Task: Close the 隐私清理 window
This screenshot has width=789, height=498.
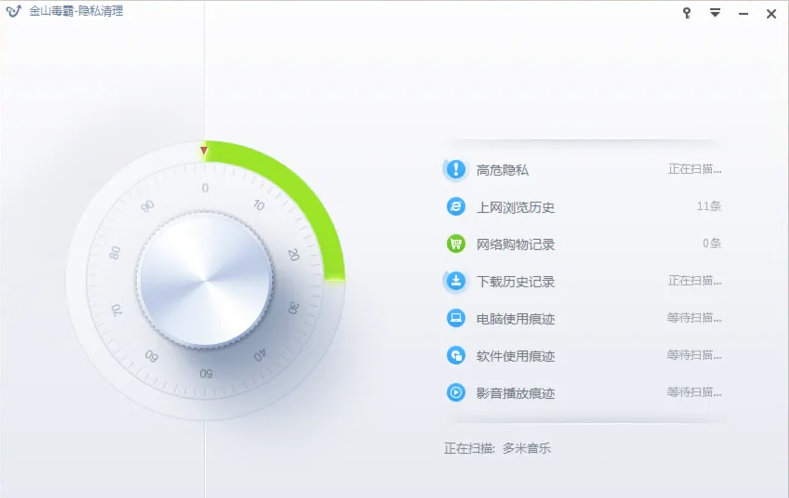Action: pyautogui.click(x=771, y=13)
